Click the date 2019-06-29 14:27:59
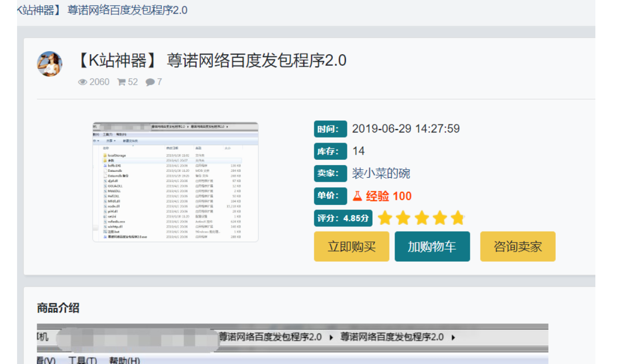 pyautogui.click(x=406, y=129)
